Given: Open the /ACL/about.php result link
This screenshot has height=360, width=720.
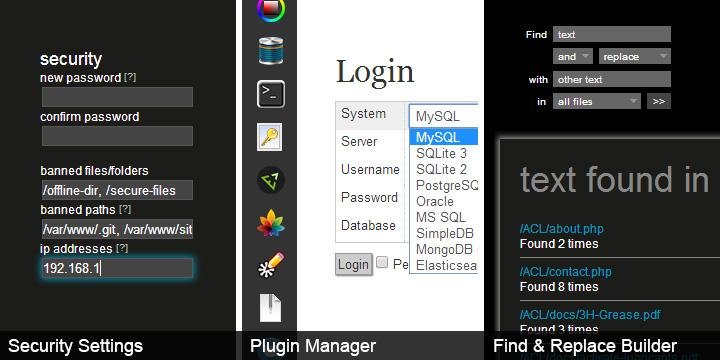Looking at the screenshot, I should click(562, 229).
